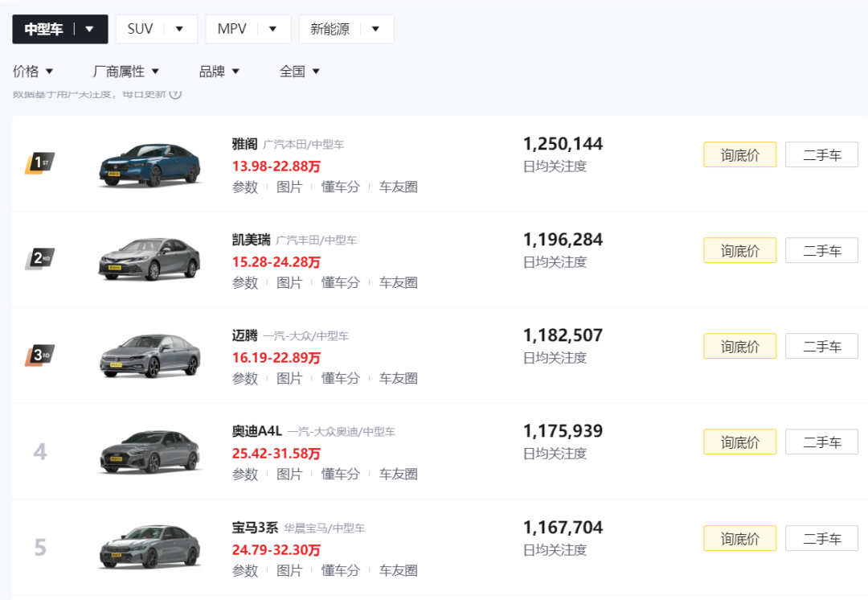Open 车友圈 for 迈腾
This screenshot has width=868, height=600.
pos(399,379)
